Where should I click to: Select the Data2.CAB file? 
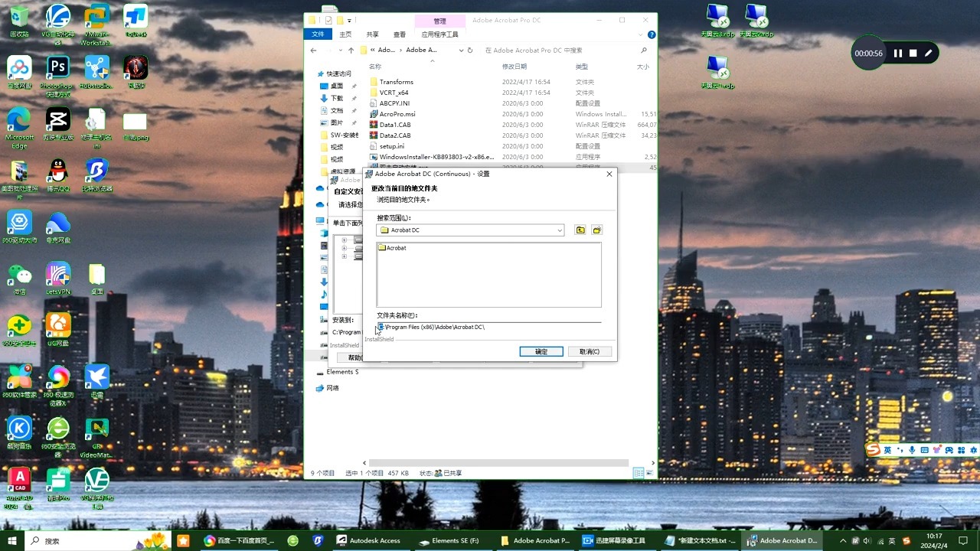(x=395, y=135)
